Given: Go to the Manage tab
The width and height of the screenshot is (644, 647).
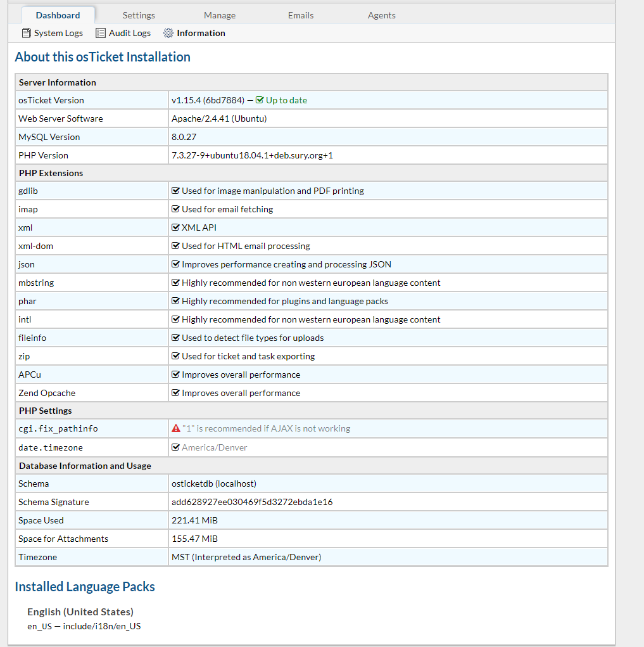Looking at the screenshot, I should (220, 15).
